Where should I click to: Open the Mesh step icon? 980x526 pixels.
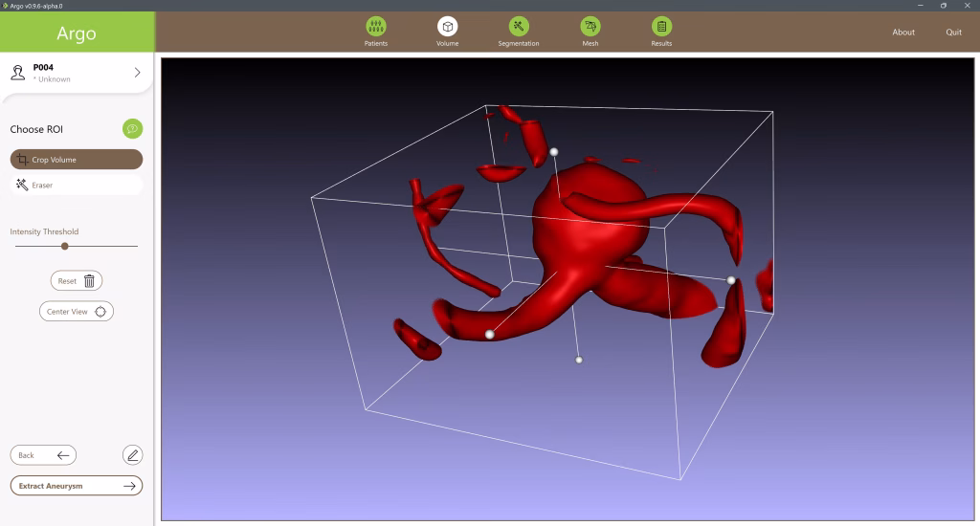(590, 27)
